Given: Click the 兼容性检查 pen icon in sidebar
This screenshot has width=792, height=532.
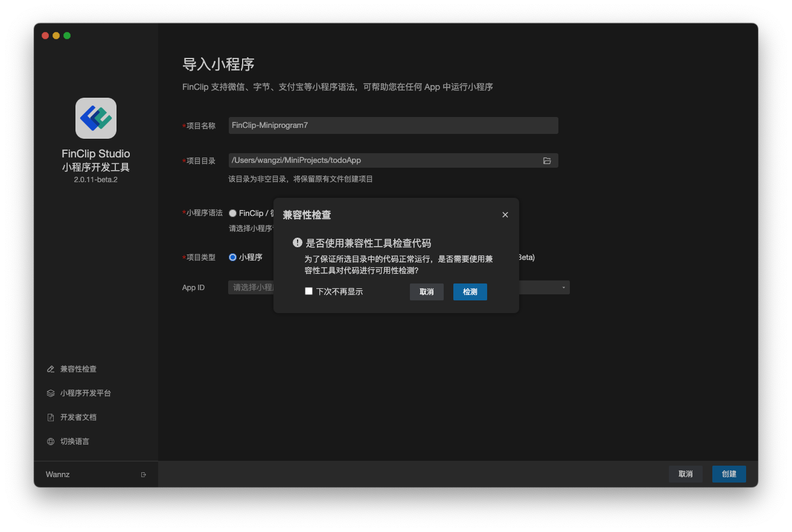Looking at the screenshot, I should point(50,369).
